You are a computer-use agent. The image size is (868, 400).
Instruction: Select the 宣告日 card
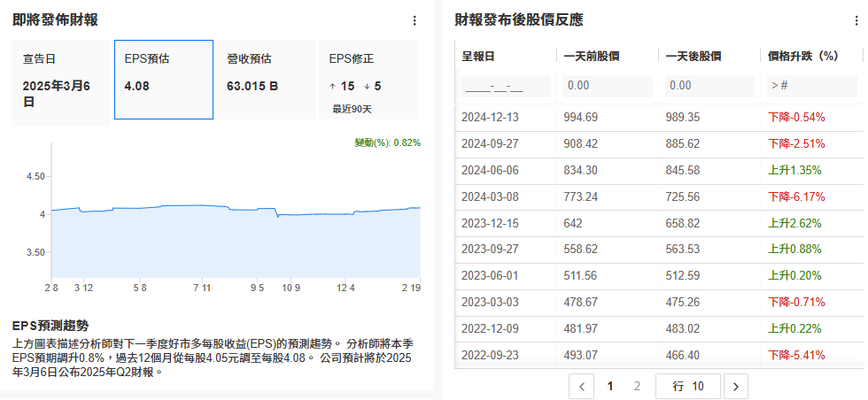(x=62, y=80)
